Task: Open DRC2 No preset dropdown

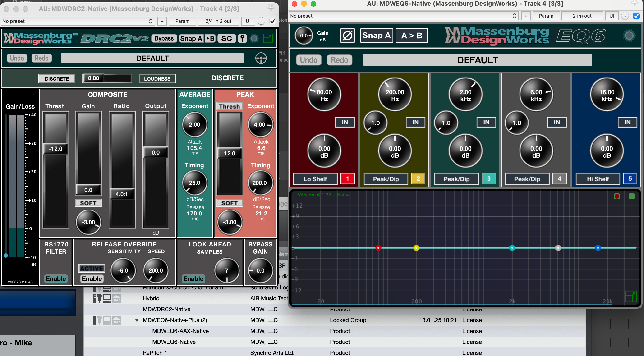Action: click(78, 21)
